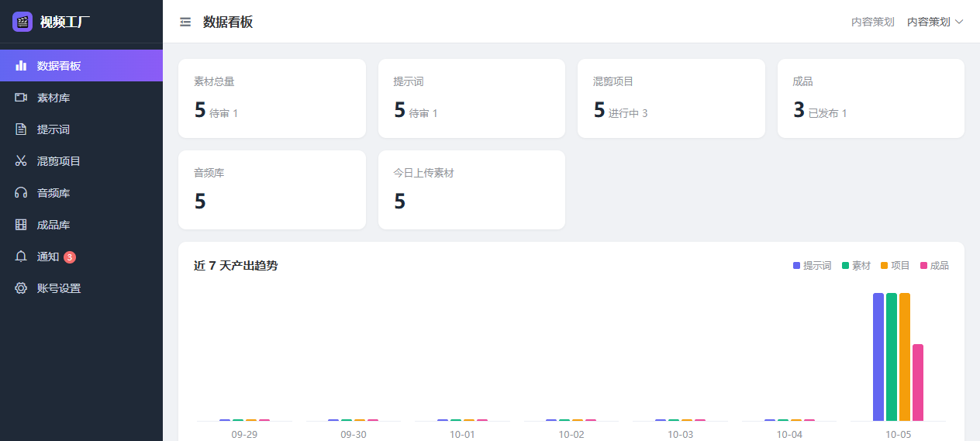The height and width of the screenshot is (441, 980).
Task: Navigate to 成品库 in the sidebar
Action: click(x=81, y=225)
